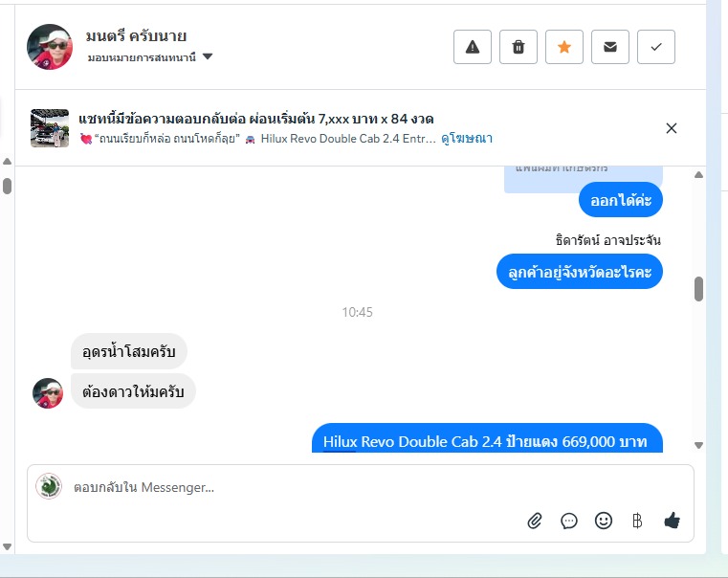Screen dimensions: 728x578
Task: Click the Hilux Revo ad thumbnail
Action: point(50,128)
